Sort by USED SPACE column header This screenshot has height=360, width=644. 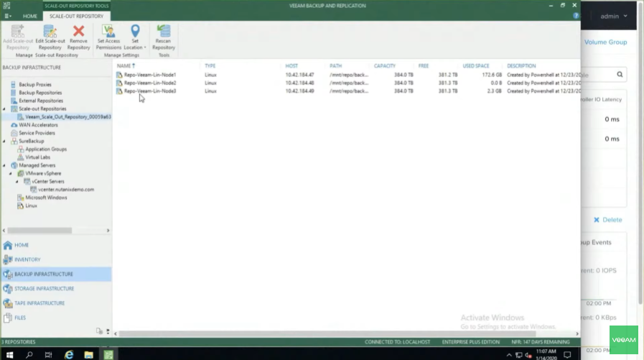[x=475, y=66]
